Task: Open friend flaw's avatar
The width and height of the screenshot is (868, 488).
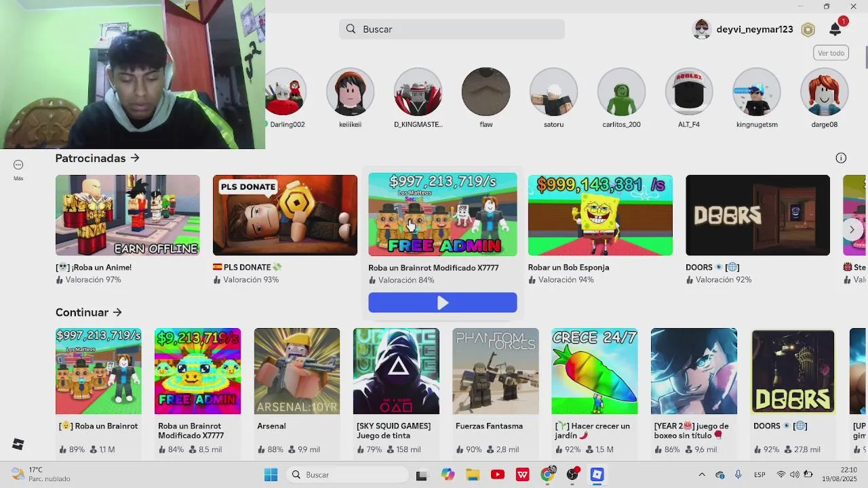Action: (x=486, y=91)
